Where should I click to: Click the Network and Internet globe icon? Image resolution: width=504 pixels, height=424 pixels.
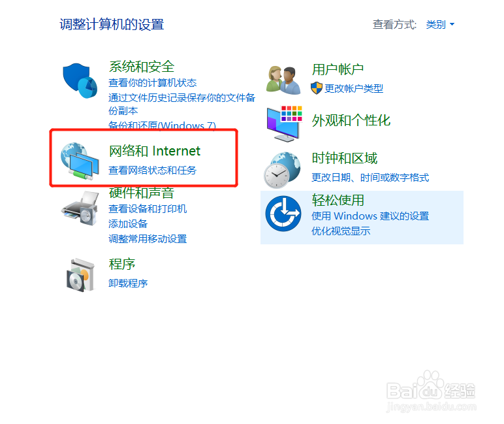point(80,161)
